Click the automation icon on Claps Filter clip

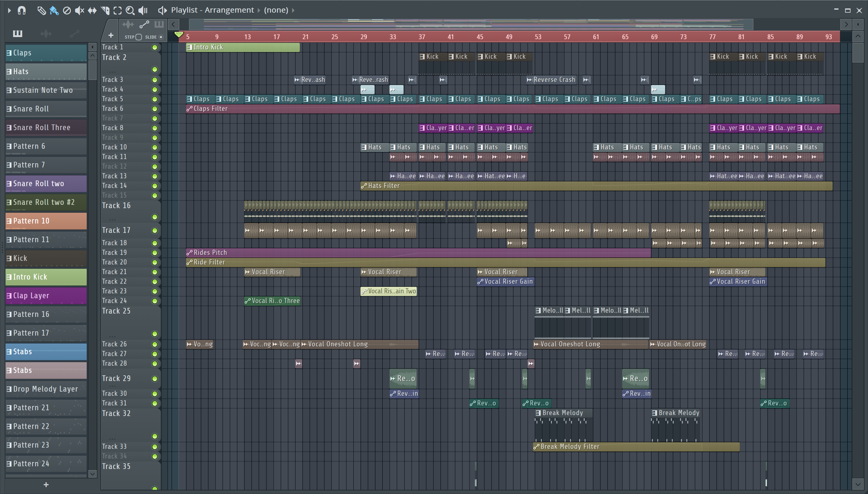tap(189, 108)
